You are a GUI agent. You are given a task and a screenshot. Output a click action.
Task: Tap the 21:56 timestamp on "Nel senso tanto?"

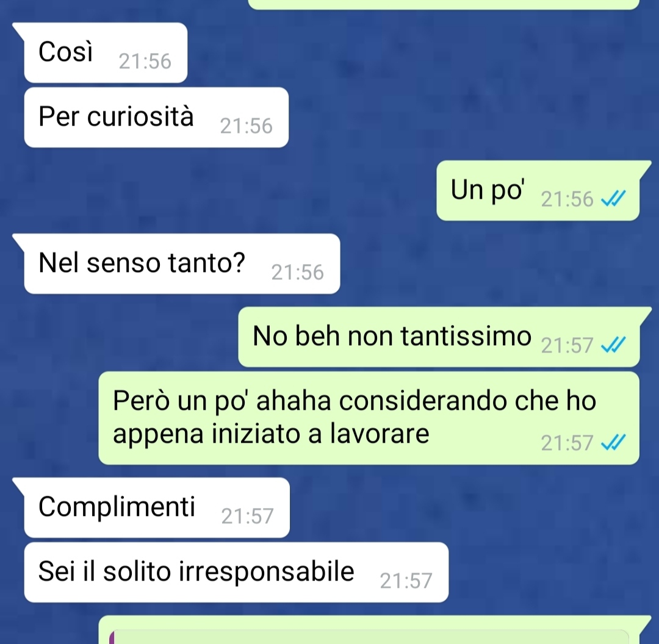point(298,272)
